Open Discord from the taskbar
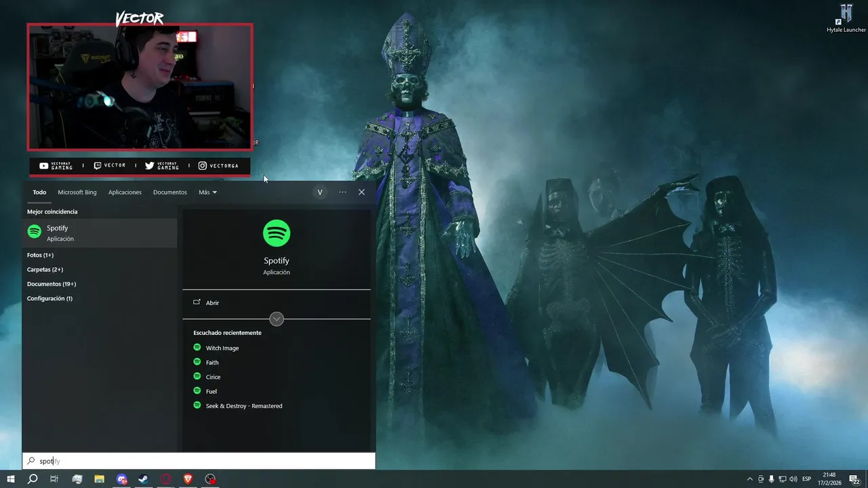This screenshot has width=868, height=488. (121, 479)
